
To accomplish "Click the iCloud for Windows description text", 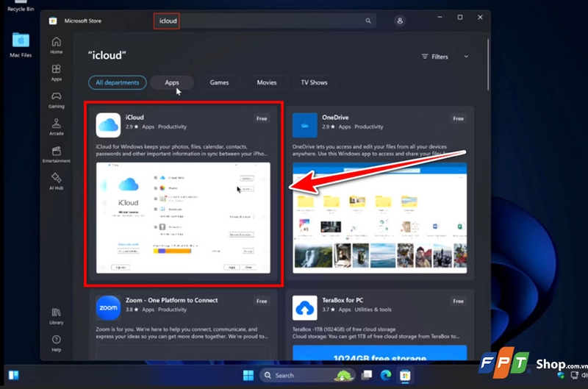I will coord(182,150).
